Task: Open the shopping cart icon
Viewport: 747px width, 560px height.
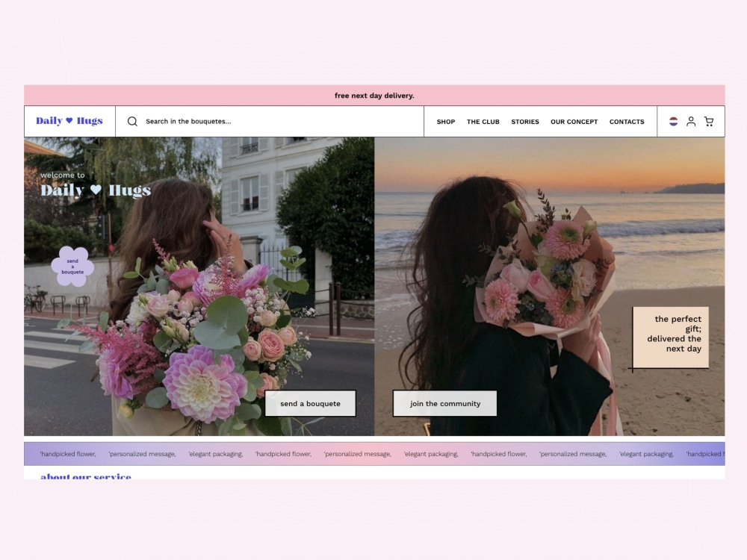Action: click(709, 122)
